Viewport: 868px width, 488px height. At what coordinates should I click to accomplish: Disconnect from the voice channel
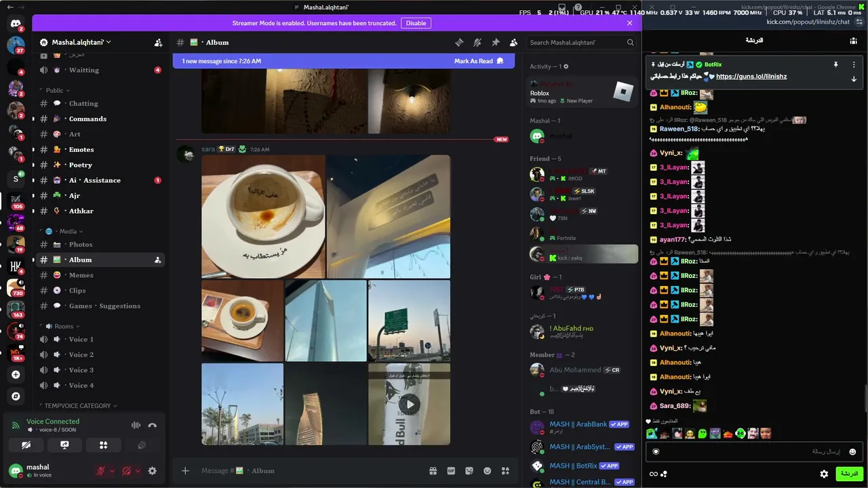tap(153, 426)
